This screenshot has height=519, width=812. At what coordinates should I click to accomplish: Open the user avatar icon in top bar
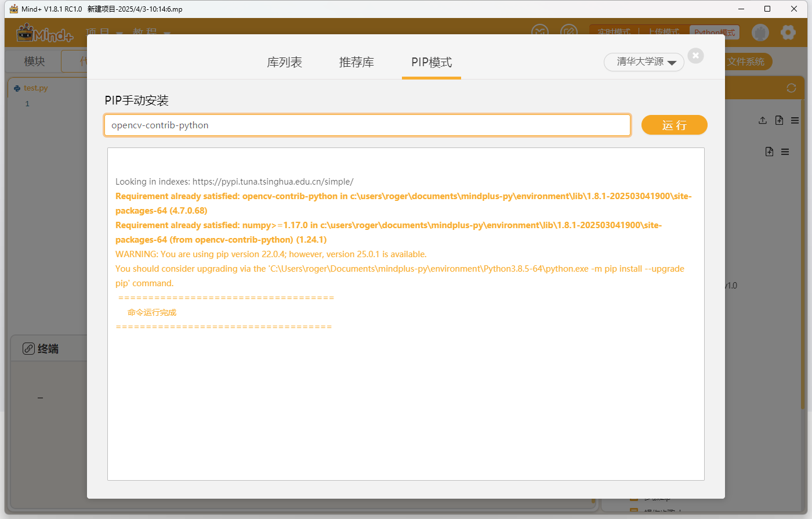tap(760, 33)
